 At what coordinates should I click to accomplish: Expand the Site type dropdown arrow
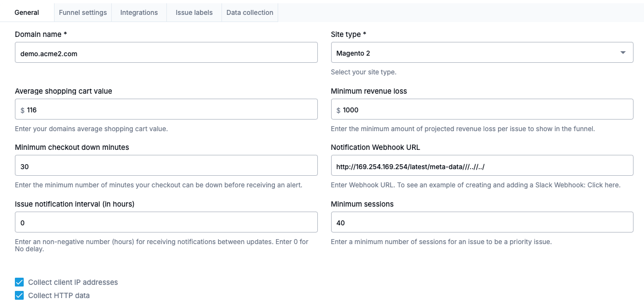coord(623,53)
